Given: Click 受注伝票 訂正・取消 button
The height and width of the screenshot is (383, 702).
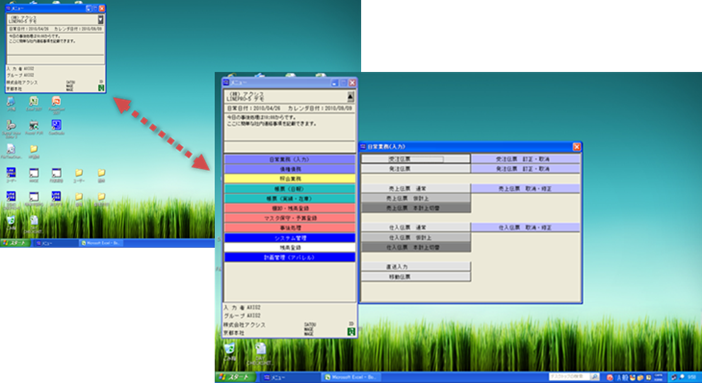Looking at the screenshot, I should coord(525,159).
